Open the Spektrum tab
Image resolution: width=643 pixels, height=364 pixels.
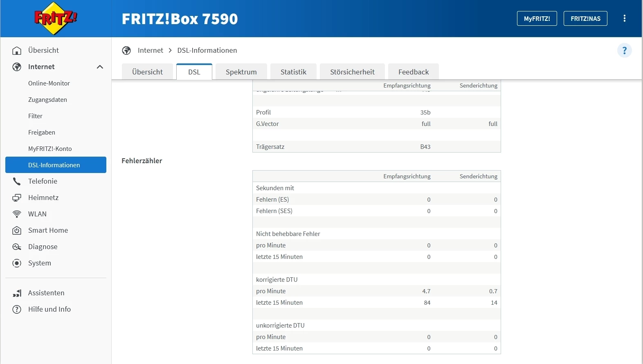(241, 72)
